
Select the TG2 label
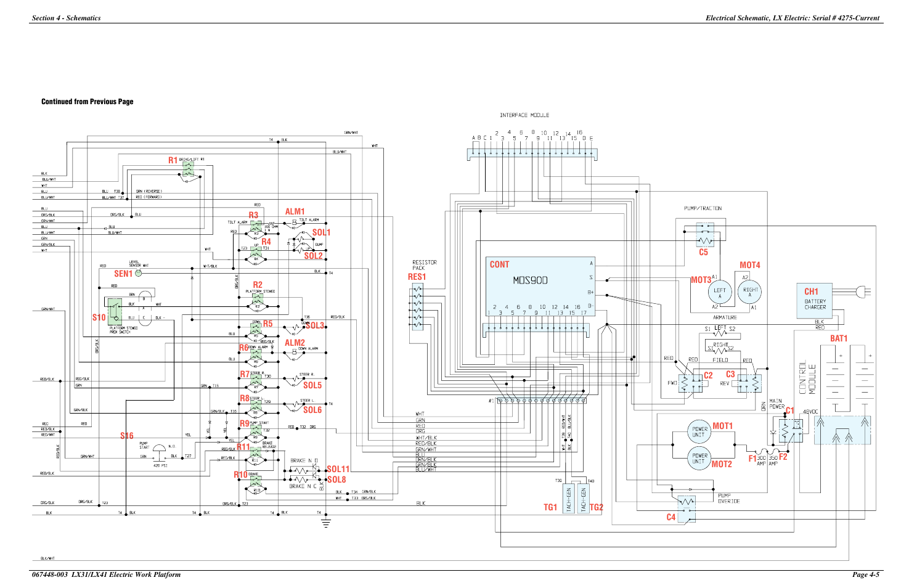[x=597, y=507]
